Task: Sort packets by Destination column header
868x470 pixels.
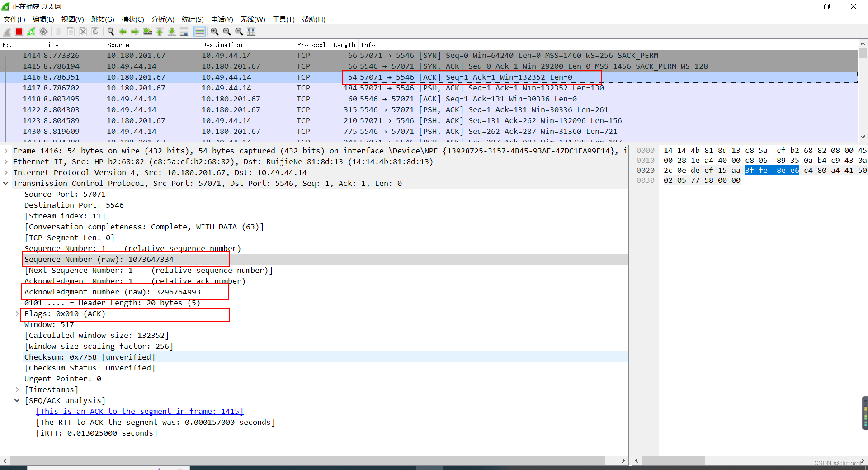Action: coord(247,45)
